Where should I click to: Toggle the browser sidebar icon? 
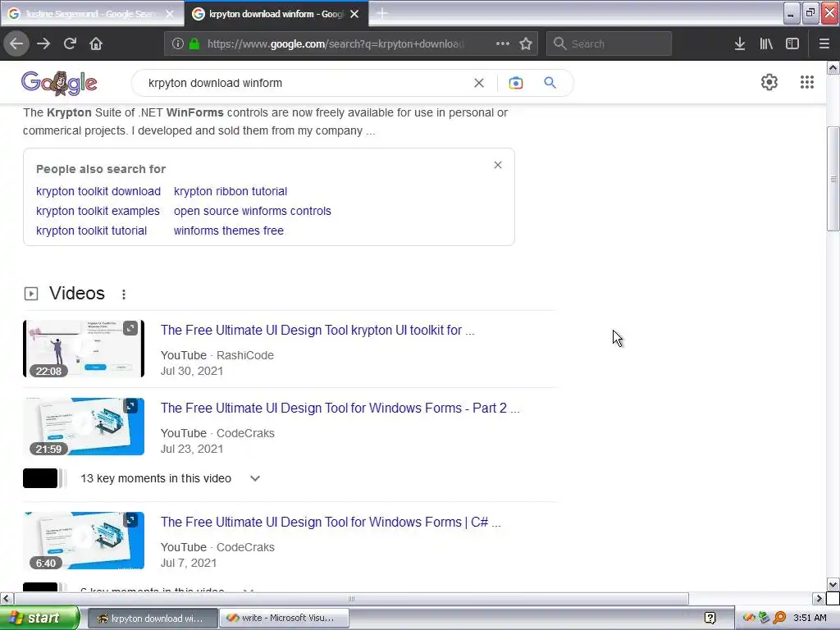(x=792, y=44)
